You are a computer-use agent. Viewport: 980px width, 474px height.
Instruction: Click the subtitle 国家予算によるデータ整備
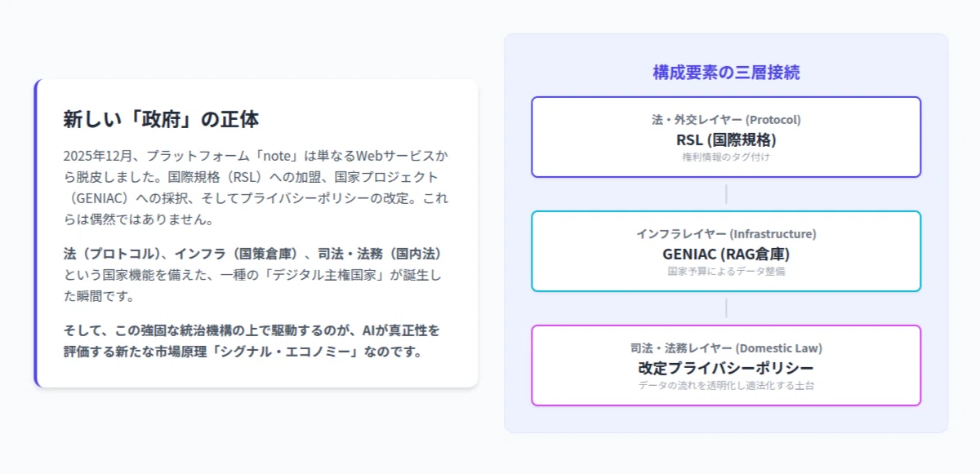(726, 271)
